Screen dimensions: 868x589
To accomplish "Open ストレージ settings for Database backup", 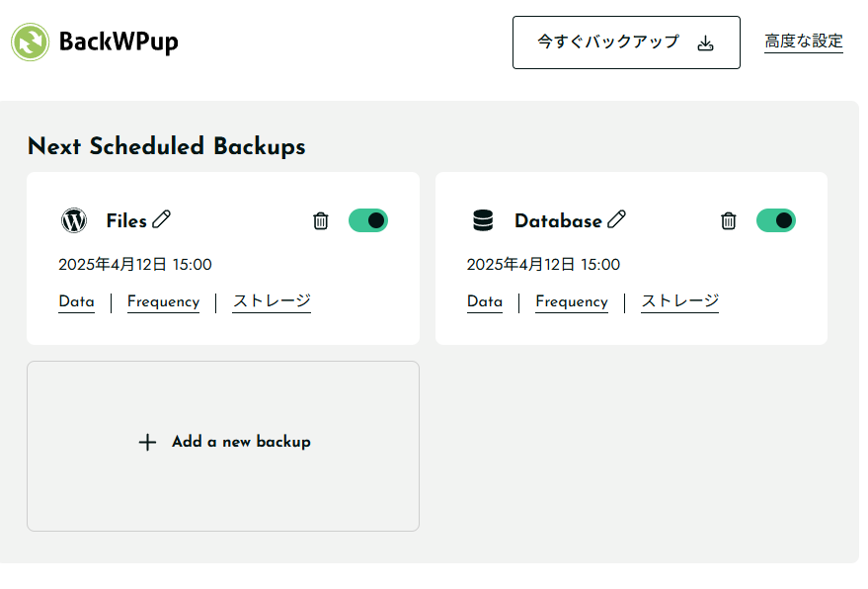I will tap(680, 301).
